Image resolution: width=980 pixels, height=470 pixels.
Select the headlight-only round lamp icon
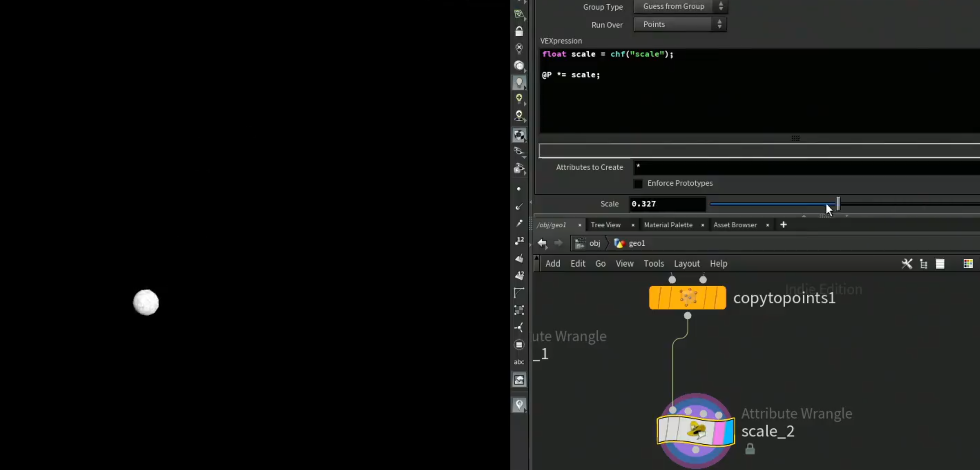tap(519, 66)
